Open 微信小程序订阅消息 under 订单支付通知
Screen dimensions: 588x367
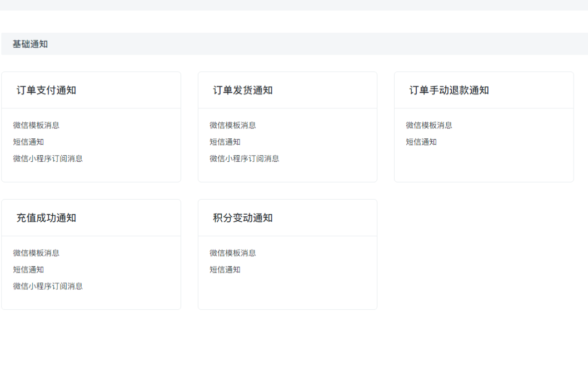pos(48,158)
